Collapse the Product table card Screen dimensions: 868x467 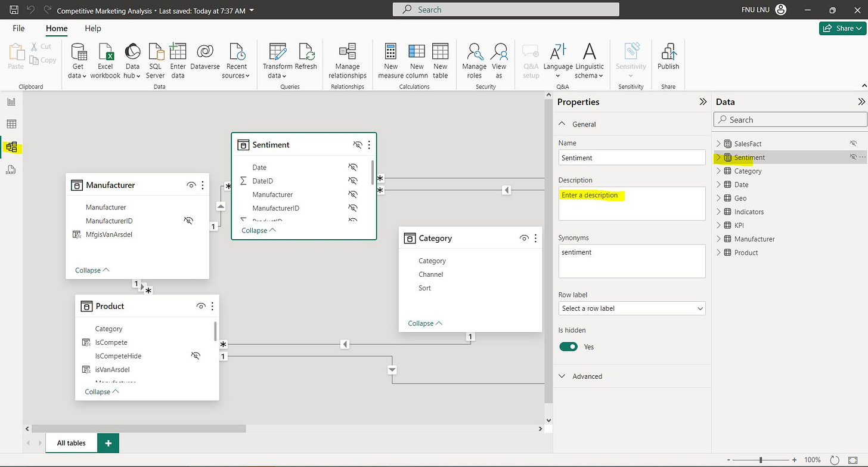[102, 392]
